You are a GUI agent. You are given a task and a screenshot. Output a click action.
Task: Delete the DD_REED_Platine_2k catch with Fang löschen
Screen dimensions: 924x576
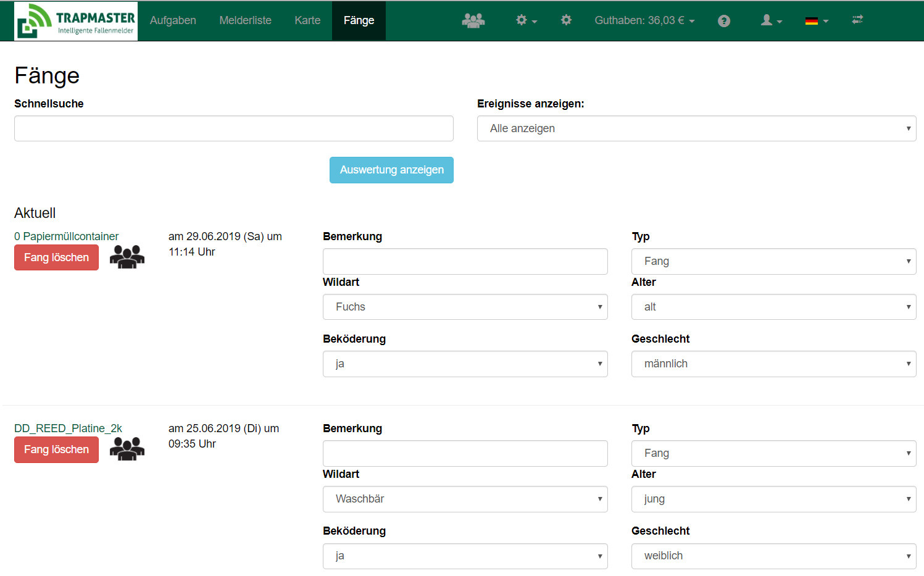click(x=56, y=449)
